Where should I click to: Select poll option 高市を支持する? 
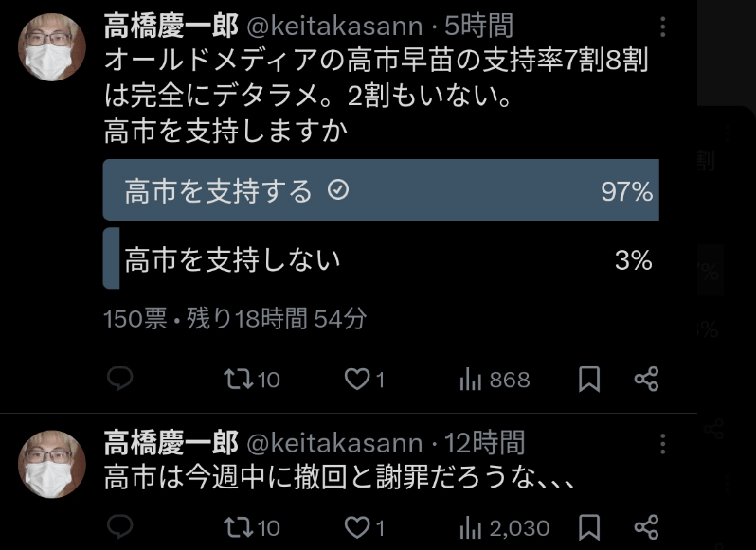[380, 191]
